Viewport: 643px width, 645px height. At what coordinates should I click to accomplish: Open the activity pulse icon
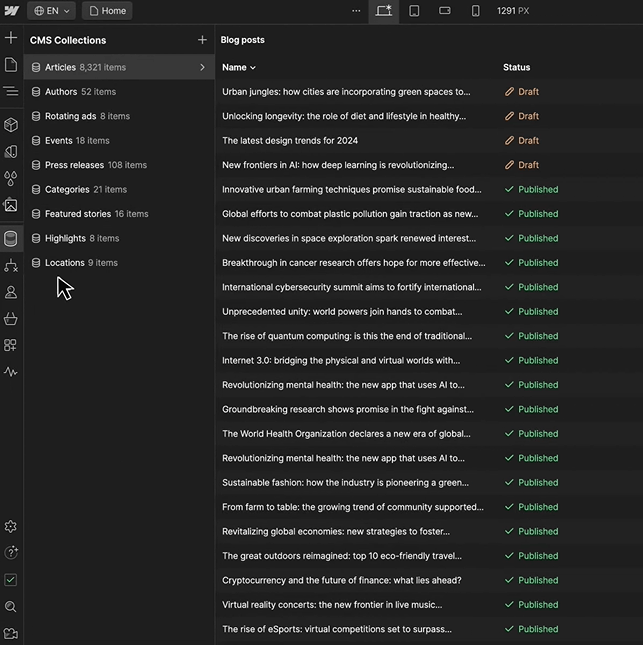coord(11,372)
